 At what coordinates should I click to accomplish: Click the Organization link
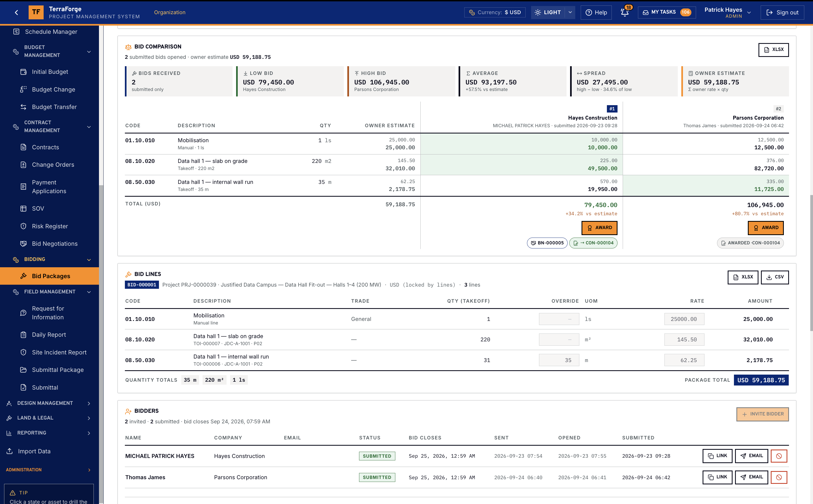pos(170,12)
